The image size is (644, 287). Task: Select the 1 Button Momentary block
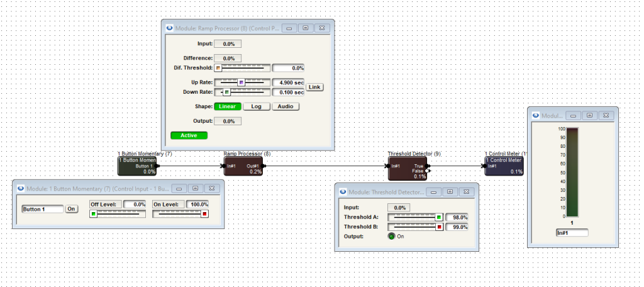137,166
